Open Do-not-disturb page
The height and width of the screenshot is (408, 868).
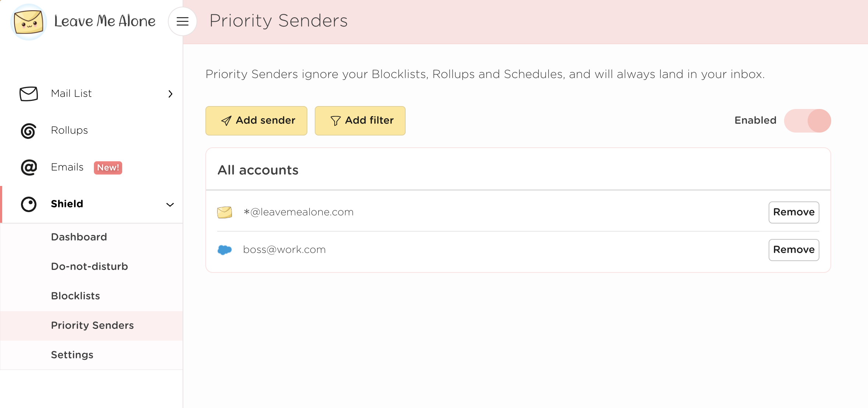pos(89,267)
